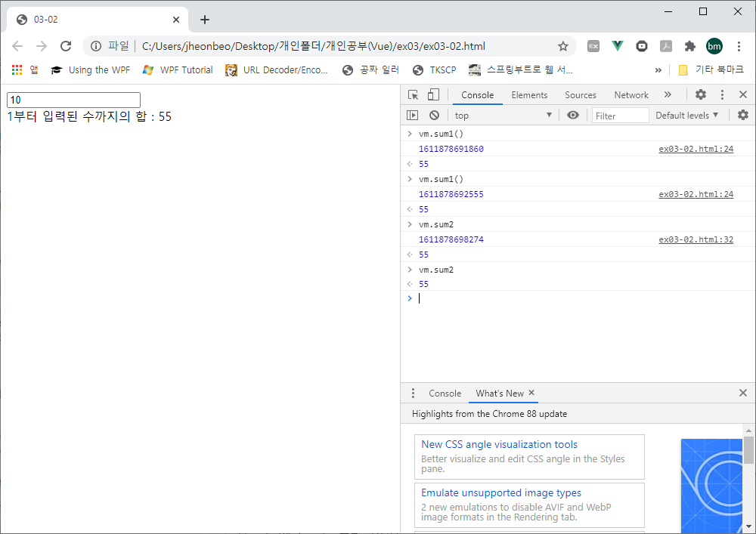
Task: Show hidden bookmarks with the chevron
Action: [x=658, y=70]
